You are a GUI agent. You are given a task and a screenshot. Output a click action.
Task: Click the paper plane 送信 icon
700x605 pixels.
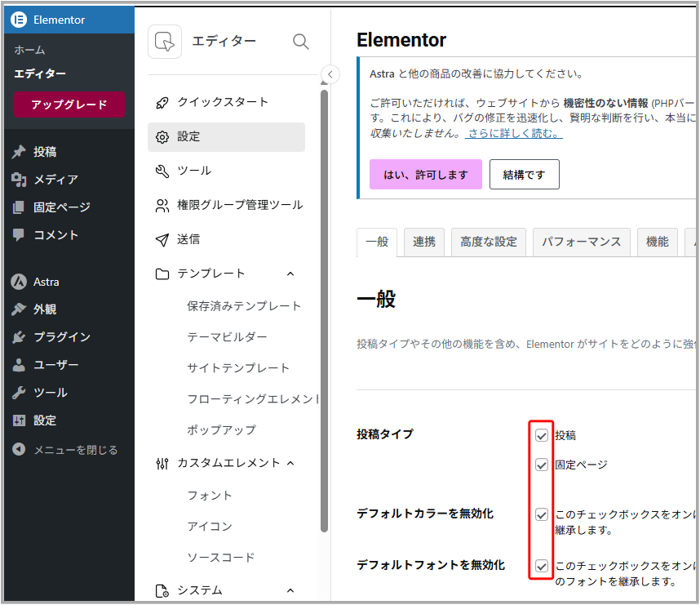pyautogui.click(x=162, y=240)
